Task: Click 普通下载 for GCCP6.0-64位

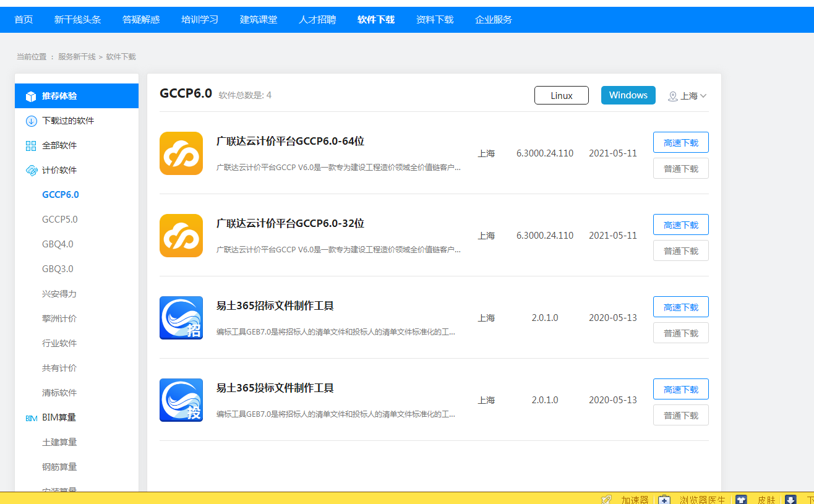Action: 681,168
